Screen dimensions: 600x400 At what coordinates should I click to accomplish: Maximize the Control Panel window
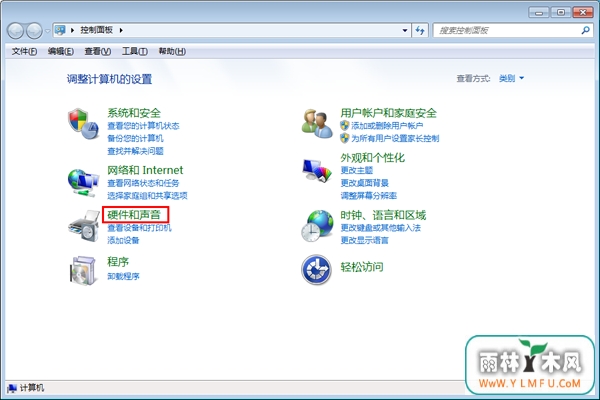tap(561, 13)
